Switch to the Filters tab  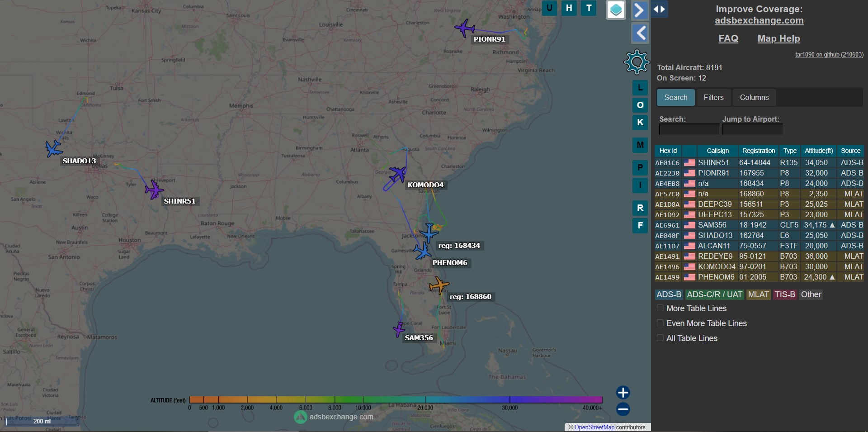pos(713,97)
